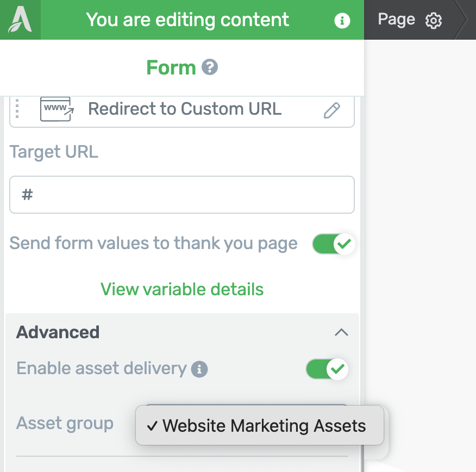This screenshot has width=476, height=472.
Task: Focus the Target URL input field
Action: [182, 195]
